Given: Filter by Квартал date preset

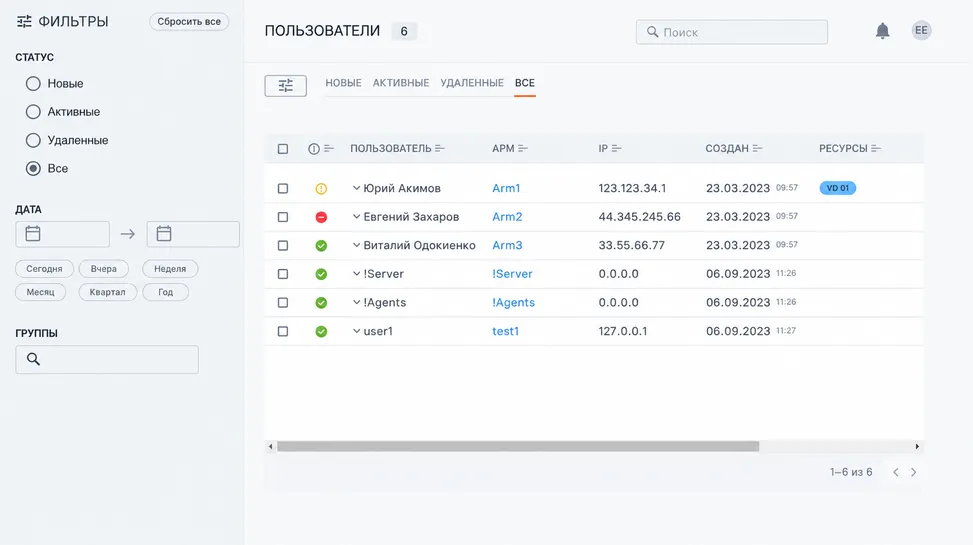Looking at the screenshot, I should click(x=107, y=292).
